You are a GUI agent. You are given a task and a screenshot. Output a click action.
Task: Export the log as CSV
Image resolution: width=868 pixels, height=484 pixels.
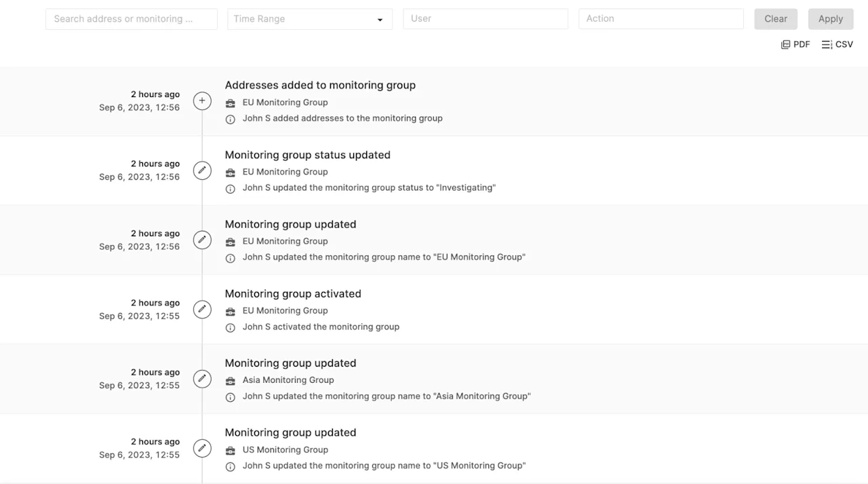pyautogui.click(x=837, y=44)
